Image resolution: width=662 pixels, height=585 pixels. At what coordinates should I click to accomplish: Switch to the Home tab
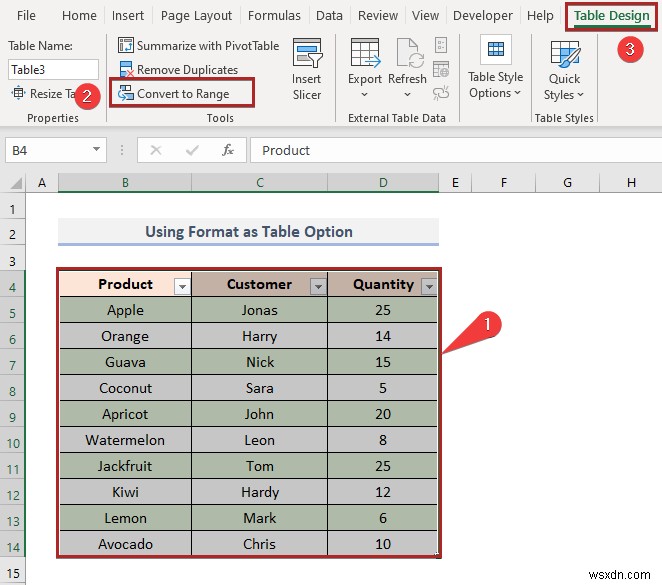click(79, 16)
